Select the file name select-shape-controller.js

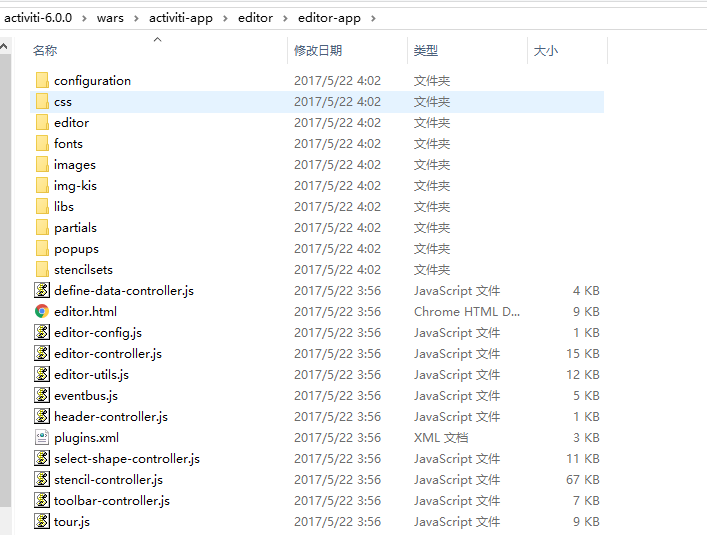[x=127, y=458]
